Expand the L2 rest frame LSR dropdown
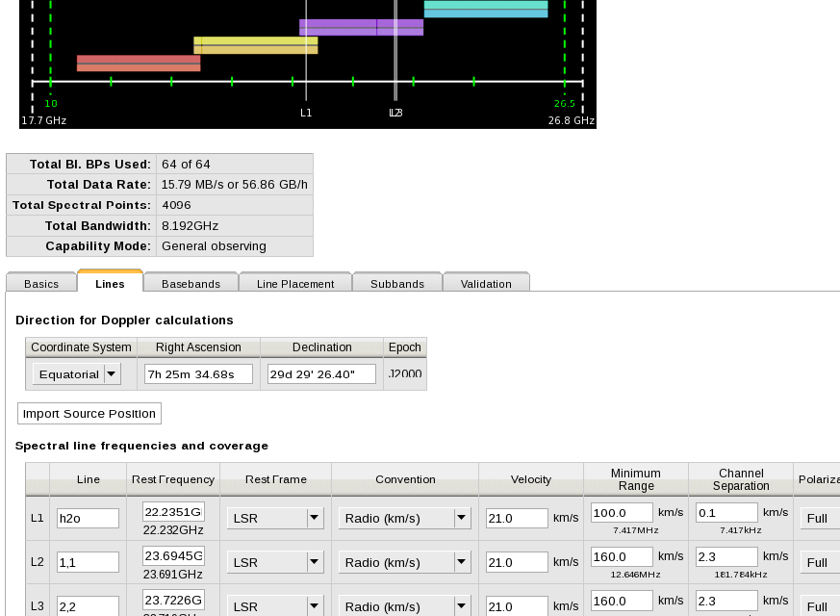This screenshot has height=616, width=840. (x=275, y=562)
